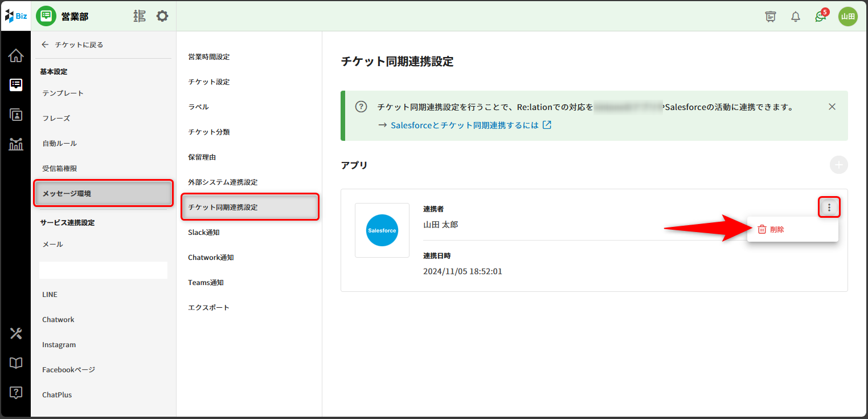The image size is (868, 419).
Task: Open 自動ルール in basic settings
Action: click(59, 144)
